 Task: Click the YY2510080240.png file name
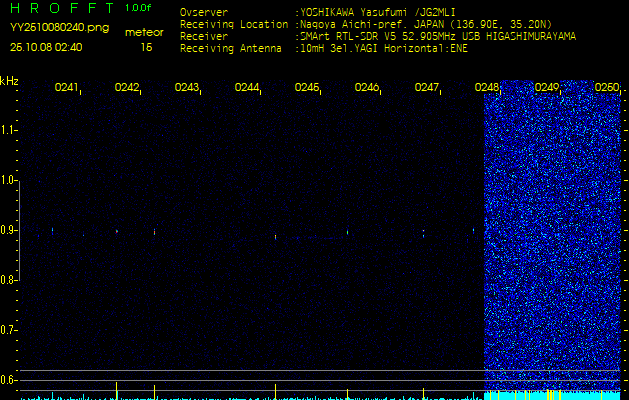[46, 28]
